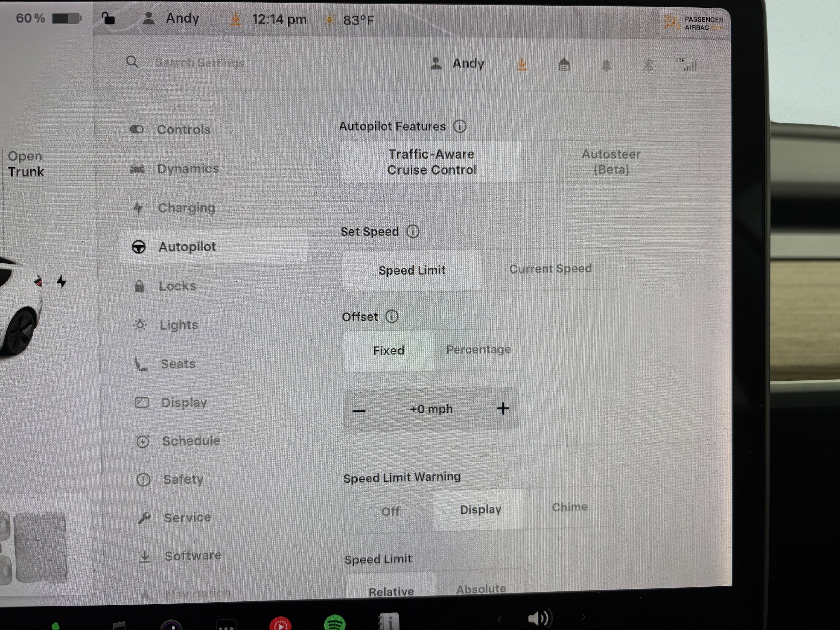Turn Speed Limit Warning Off
The image size is (840, 630).
[x=390, y=511]
